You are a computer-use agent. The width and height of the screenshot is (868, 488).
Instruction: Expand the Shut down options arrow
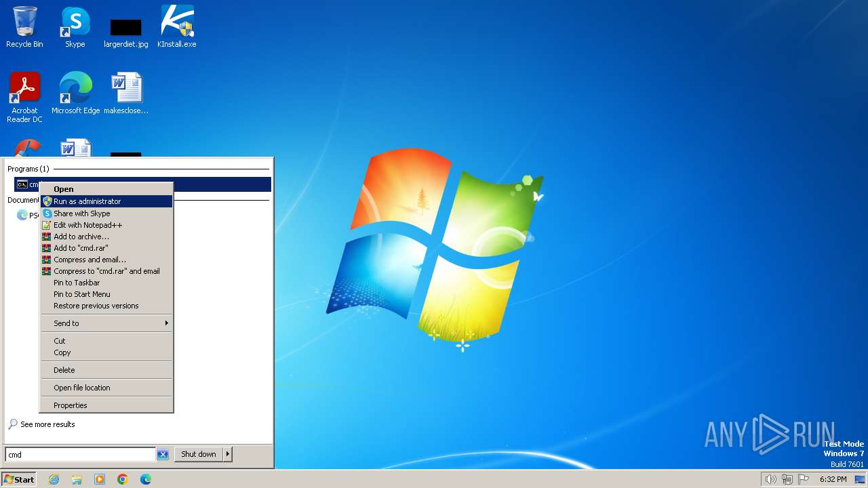coord(228,454)
